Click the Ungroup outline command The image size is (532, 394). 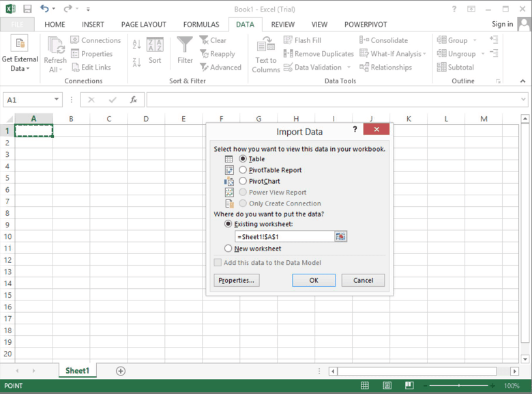(x=456, y=54)
